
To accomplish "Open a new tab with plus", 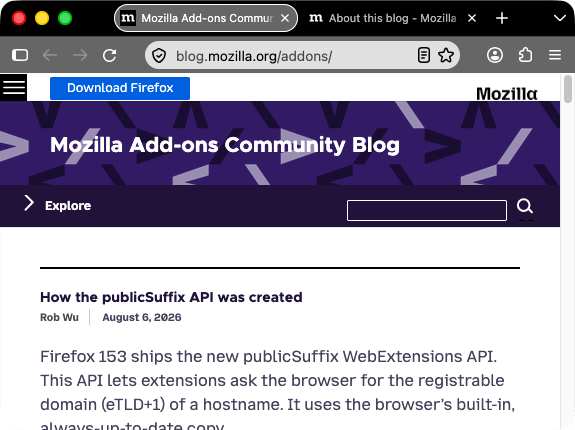I will 502,18.
